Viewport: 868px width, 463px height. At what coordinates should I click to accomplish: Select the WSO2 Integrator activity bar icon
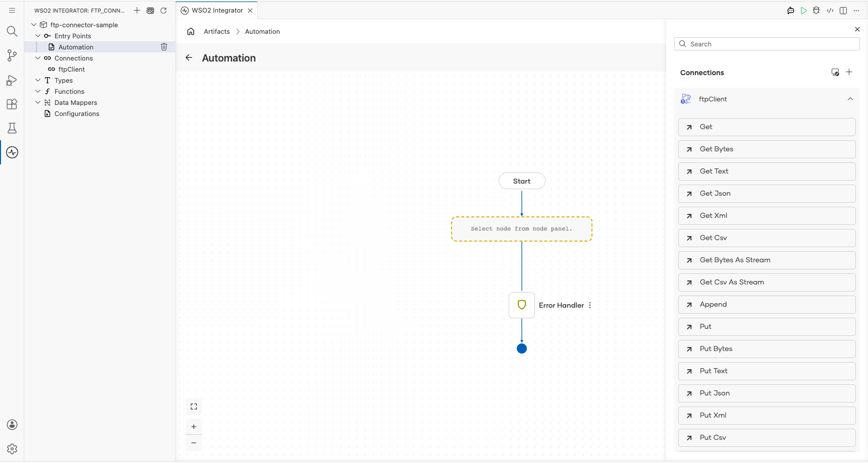[x=12, y=152]
